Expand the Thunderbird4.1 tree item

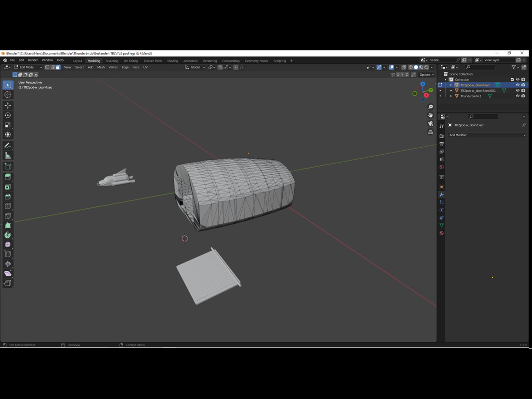pyautogui.click(x=451, y=96)
